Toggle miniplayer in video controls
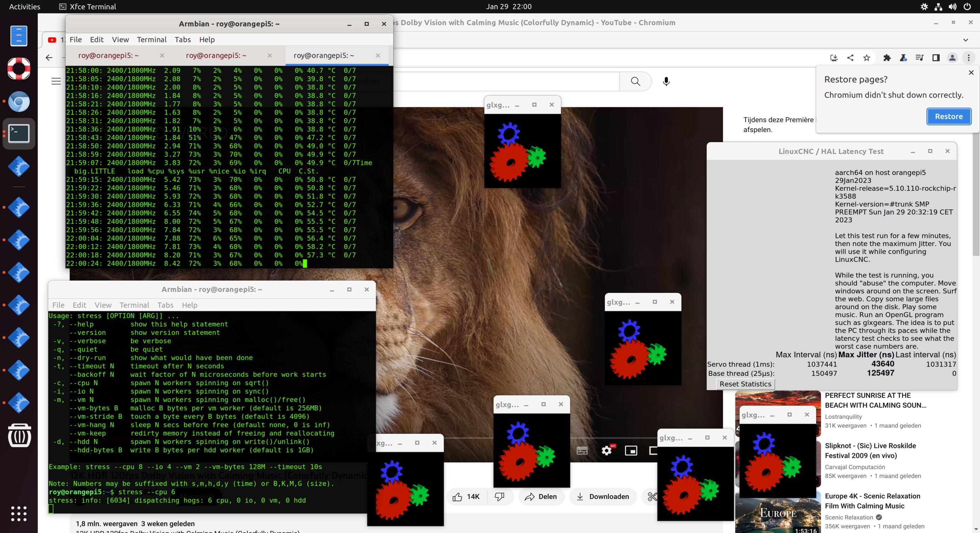980x533 pixels. point(631,451)
